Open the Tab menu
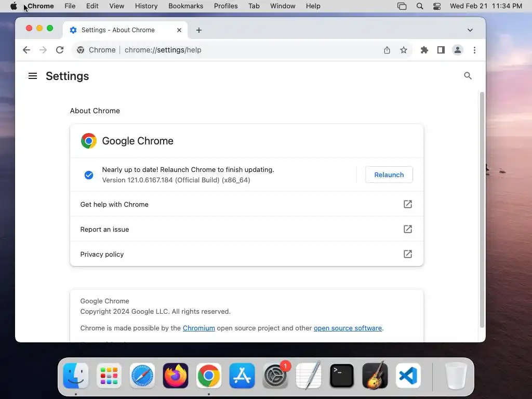532x399 pixels. [x=254, y=6]
